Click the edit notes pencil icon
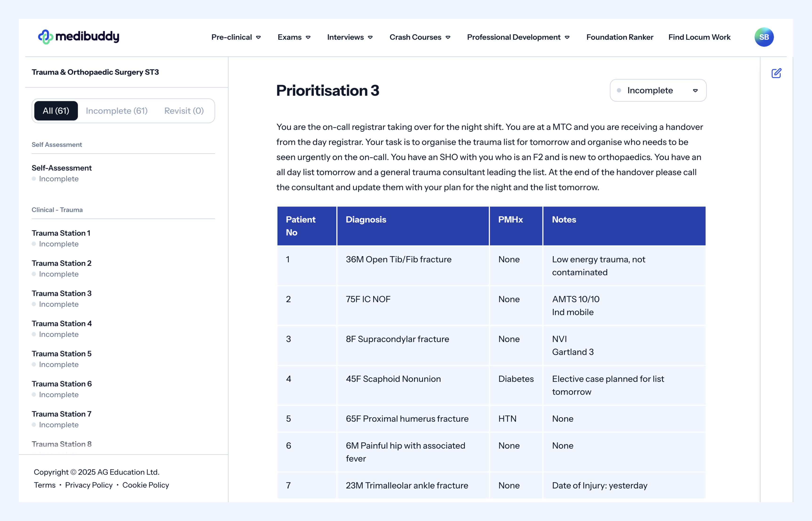 point(776,73)
